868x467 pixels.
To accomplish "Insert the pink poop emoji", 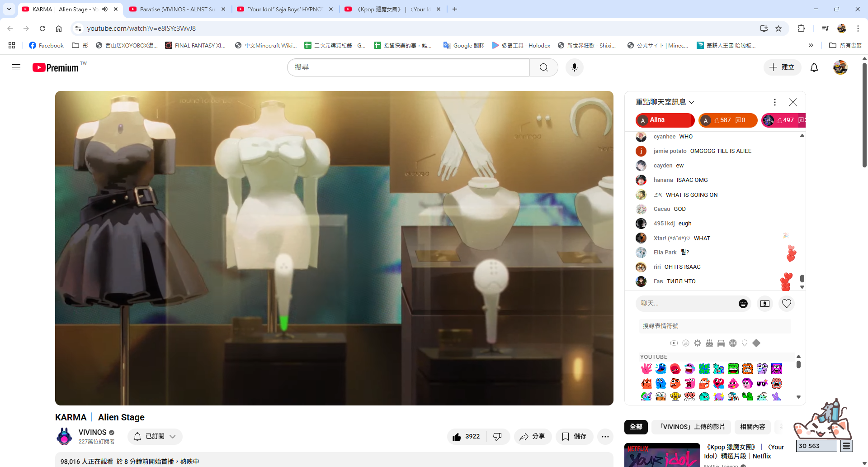I will (x=733, y=383).
